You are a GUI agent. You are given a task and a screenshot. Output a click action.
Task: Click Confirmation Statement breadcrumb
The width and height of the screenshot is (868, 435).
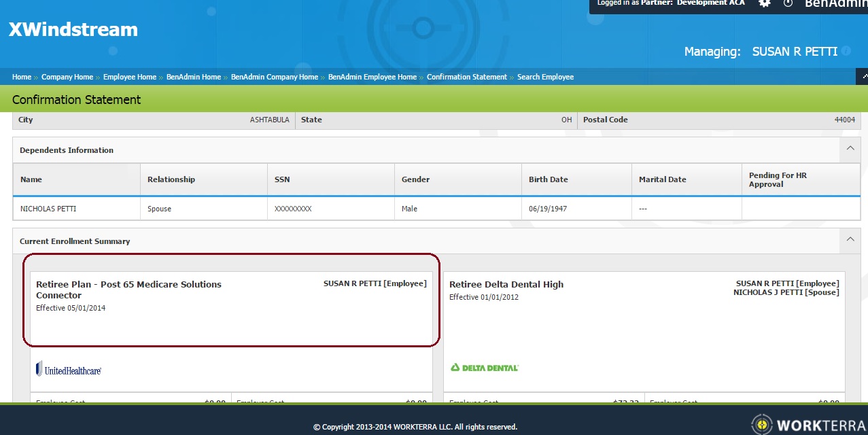pyautogui.click(x=467, y=77)
